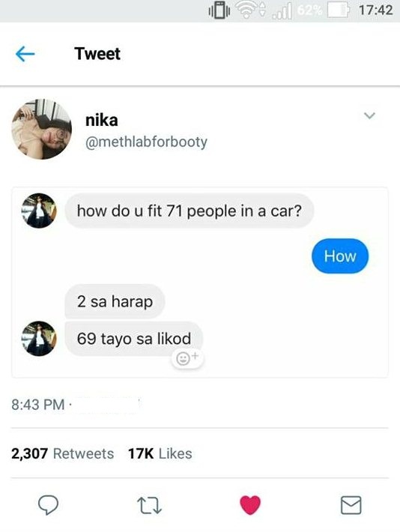Select the blue "How" message bubble
The image size is (400, 532).
pos(340,256)
